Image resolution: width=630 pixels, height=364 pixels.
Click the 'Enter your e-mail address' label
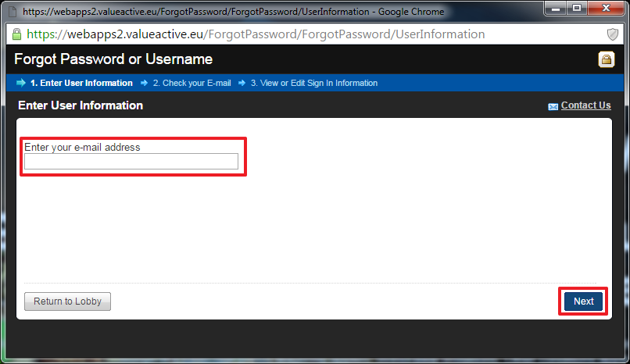pyautogui.click(x=82, y=148)
